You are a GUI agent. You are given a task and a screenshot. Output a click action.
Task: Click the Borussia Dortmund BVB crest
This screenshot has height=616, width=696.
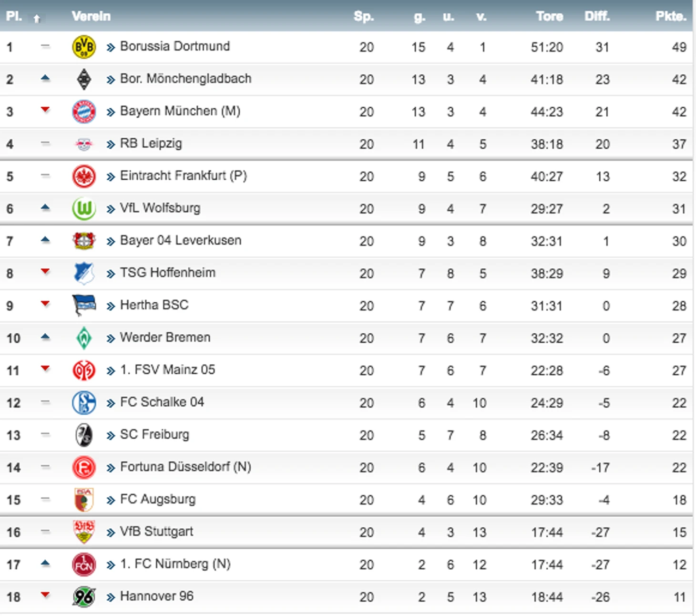coord(84,47)
